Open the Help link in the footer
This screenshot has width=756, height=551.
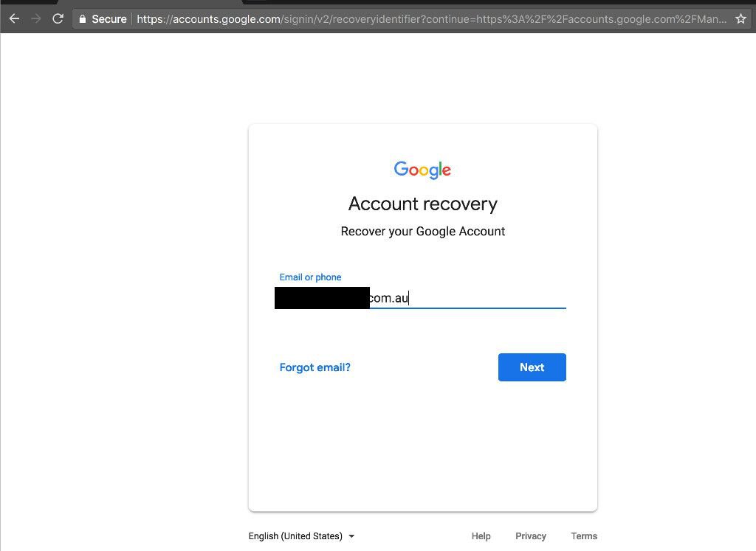pos(481,536)
